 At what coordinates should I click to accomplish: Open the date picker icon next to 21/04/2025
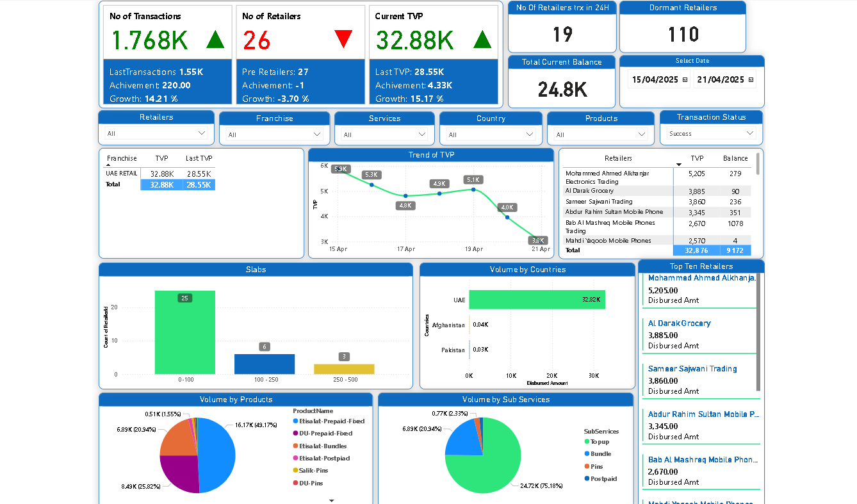coord(751,80)
